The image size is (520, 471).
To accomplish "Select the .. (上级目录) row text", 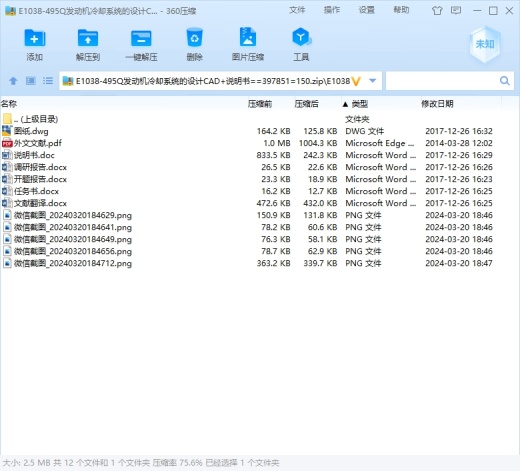I will pos(36,119).
